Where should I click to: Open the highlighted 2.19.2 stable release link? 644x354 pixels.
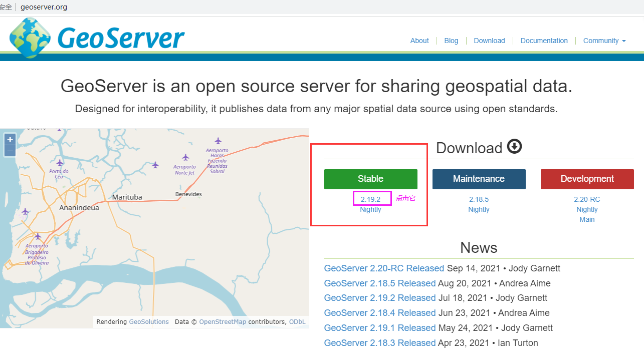[371, 199]
